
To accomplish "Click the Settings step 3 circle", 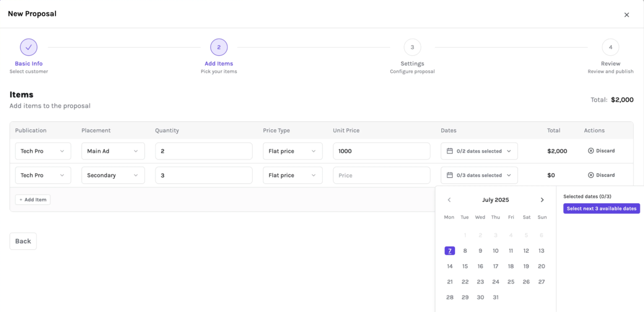I will (x=412, y=47).
